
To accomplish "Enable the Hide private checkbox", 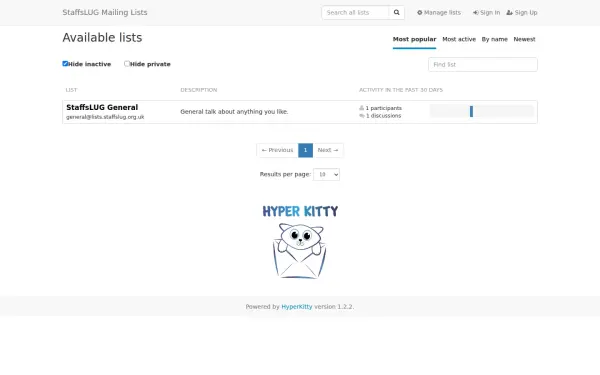I will 127,64.
